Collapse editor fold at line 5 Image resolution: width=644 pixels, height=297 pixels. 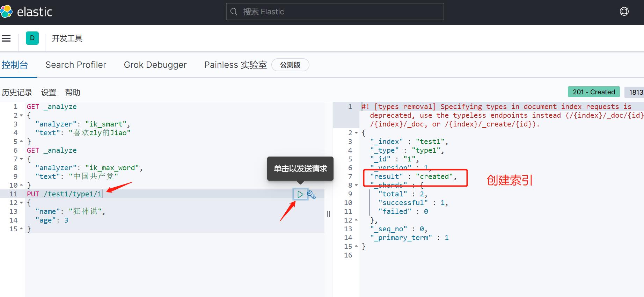click(x=21, y=142)
